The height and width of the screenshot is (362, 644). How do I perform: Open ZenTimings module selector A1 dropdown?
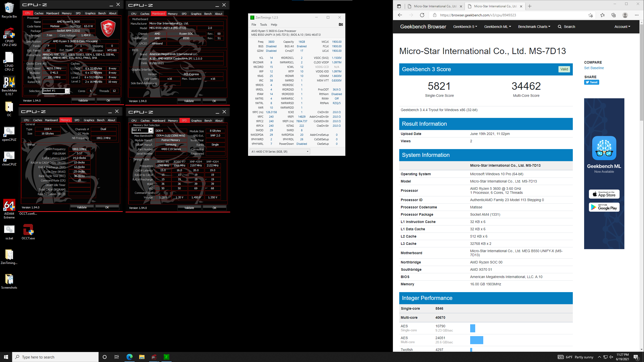(x=280, y=152)
